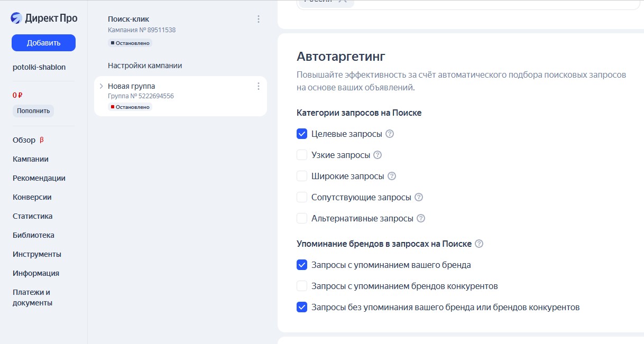Open three-dot menu for Новая группа
This screenshot has height=344, width=644.
(259, 86)
